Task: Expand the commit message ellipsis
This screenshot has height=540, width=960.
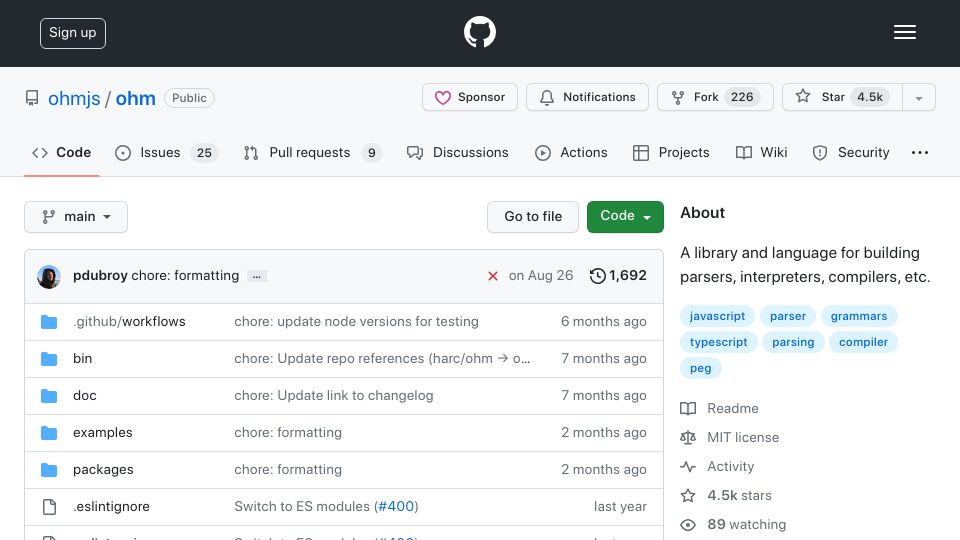Action: pos(257,277)
